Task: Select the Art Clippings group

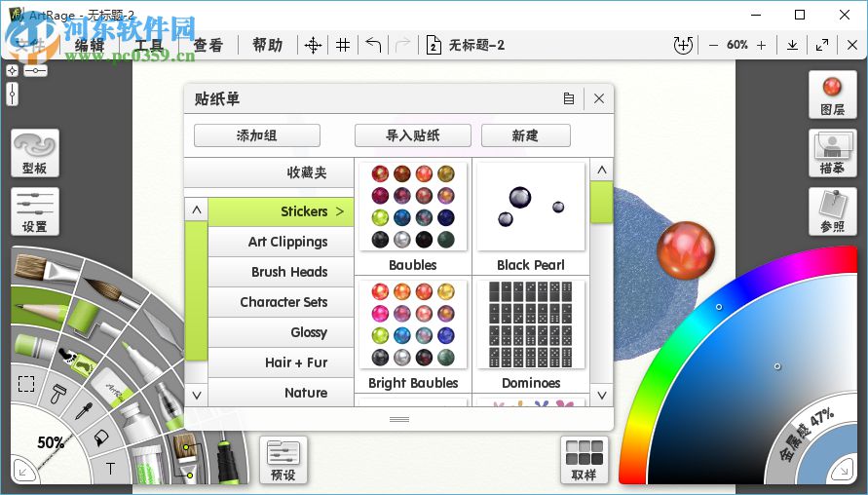Action: coord(281,242)
